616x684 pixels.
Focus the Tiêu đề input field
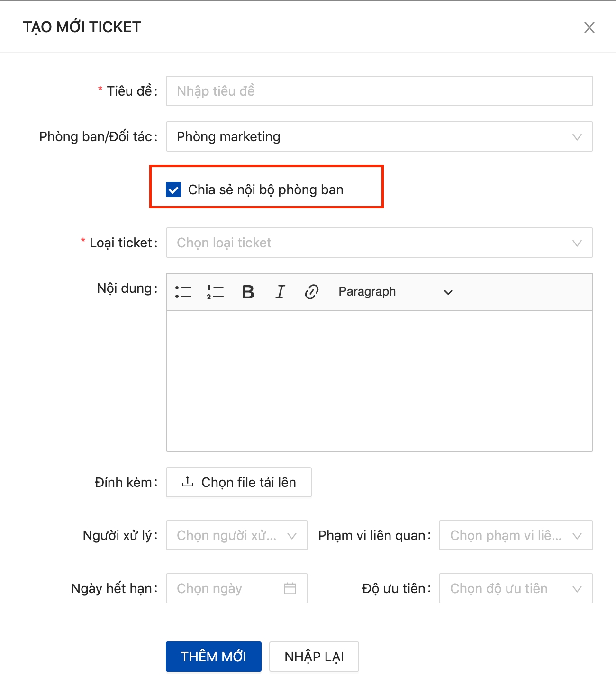379,91
